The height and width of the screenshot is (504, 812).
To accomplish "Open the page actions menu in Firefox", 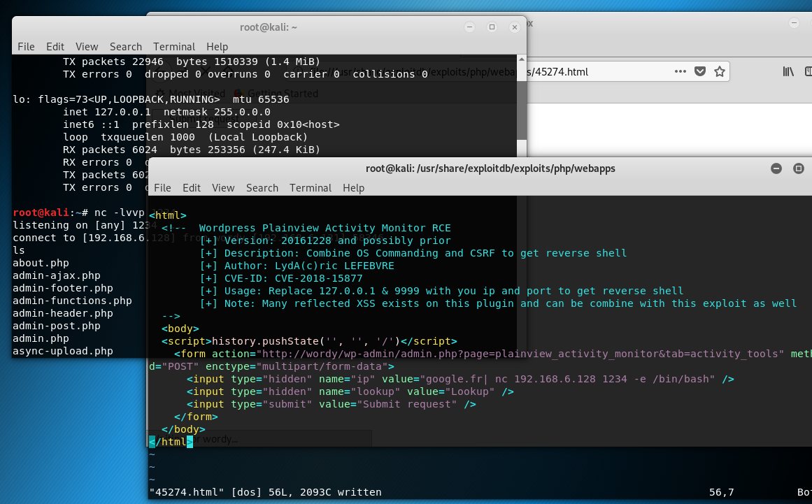I will [680, 71].
